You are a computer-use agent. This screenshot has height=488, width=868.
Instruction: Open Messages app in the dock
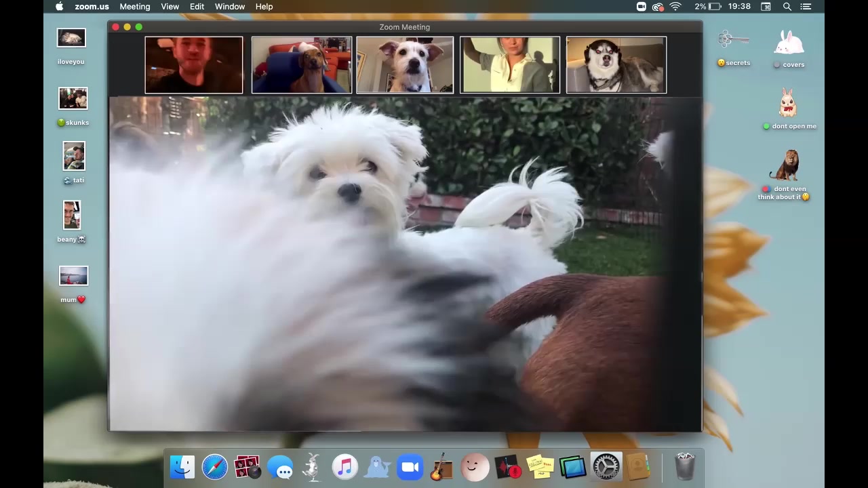click(x=280, y=468)
